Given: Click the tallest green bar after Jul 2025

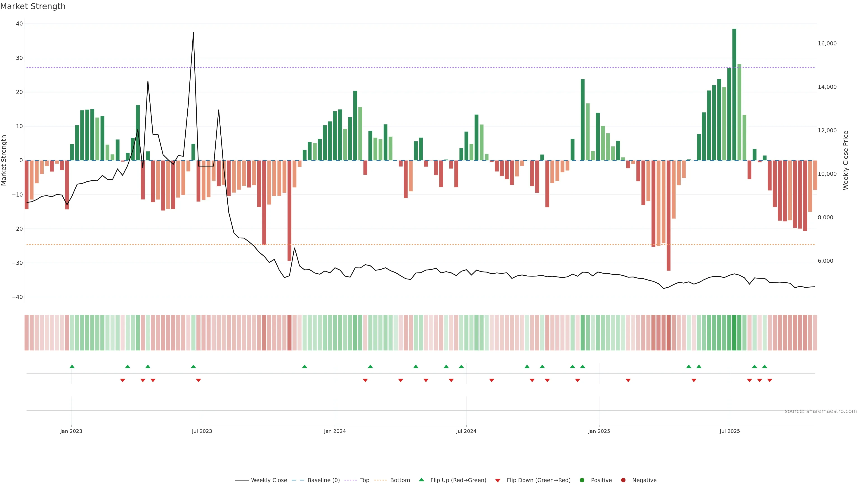Looking at the screenshot, I should tap(734, 94).
